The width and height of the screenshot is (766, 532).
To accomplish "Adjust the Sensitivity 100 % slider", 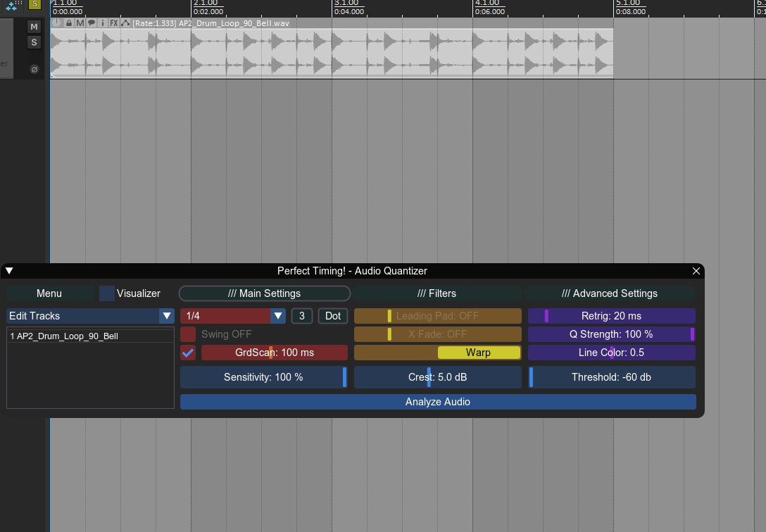I will 263,377.
